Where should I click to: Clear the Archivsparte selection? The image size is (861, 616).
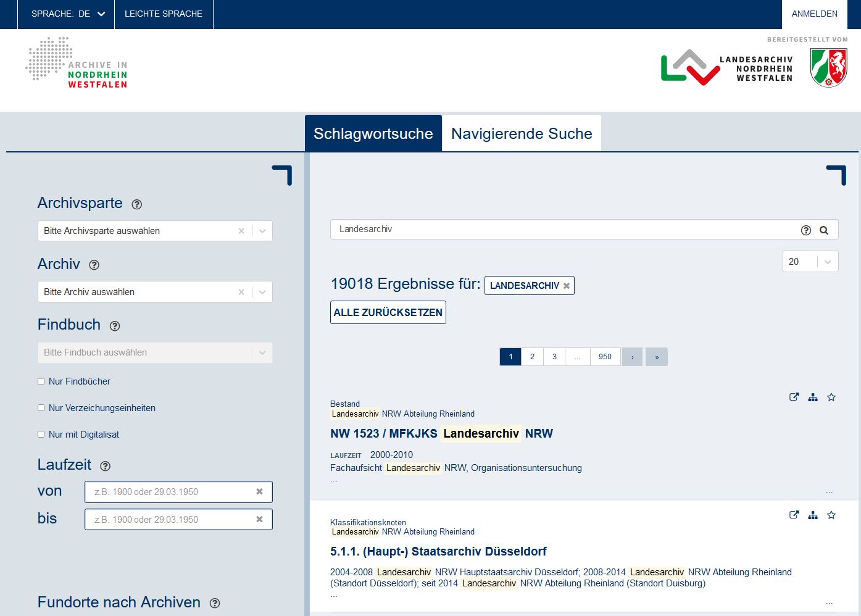tap(241, 231)
